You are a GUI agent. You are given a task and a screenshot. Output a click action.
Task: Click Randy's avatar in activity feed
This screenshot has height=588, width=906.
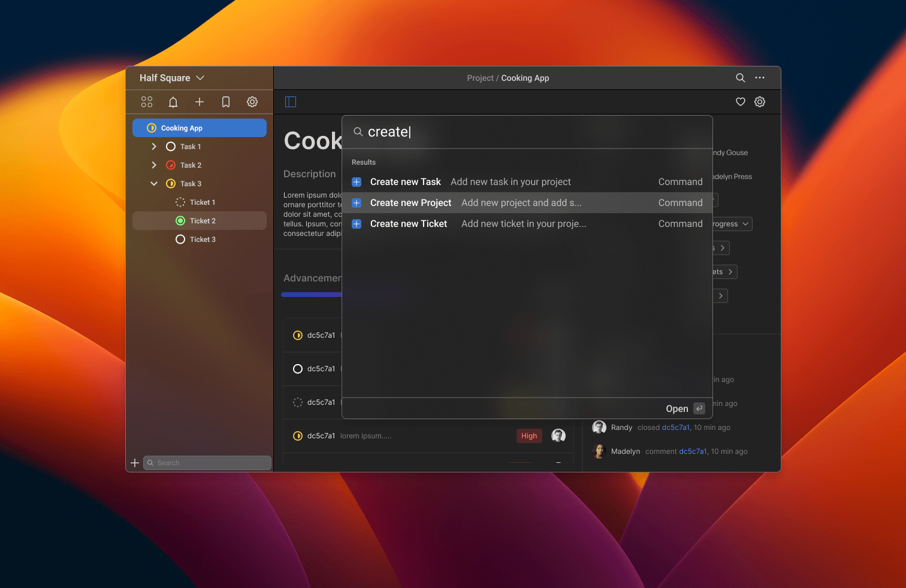coord(599,427)
